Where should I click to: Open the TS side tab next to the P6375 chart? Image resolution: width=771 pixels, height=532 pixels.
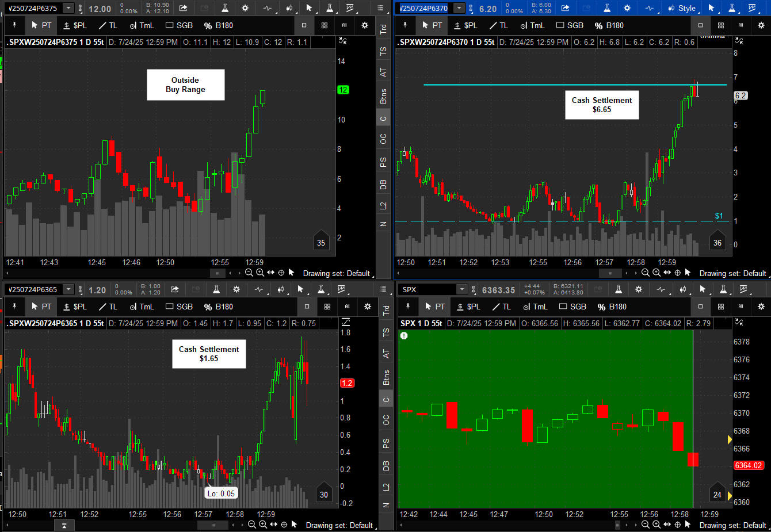pyautogui.click(x=383, y=51)
